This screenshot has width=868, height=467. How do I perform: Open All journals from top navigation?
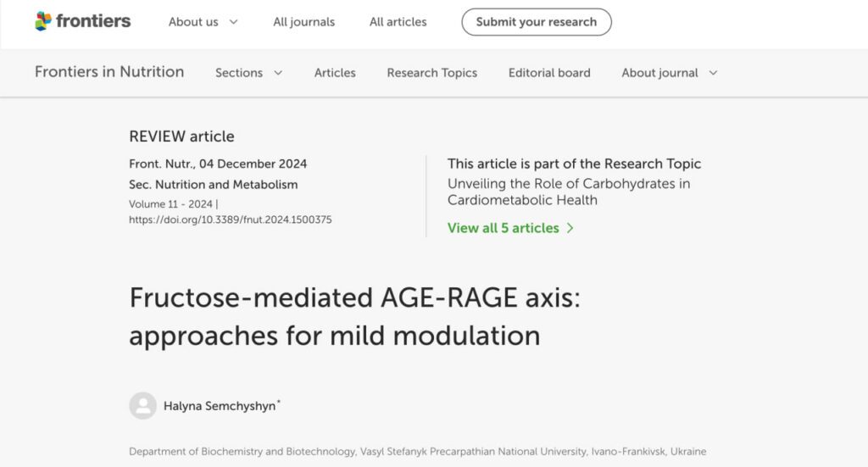(x=303, y=22)
